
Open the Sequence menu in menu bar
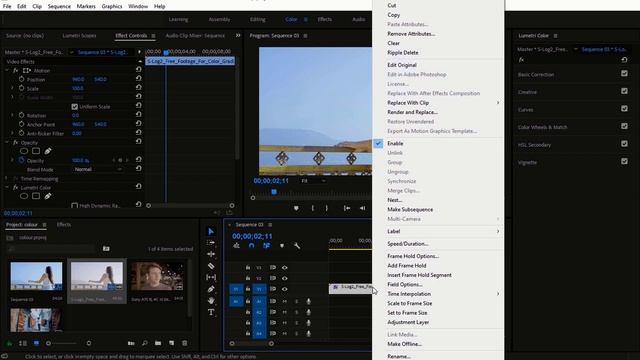coord(59,6)
